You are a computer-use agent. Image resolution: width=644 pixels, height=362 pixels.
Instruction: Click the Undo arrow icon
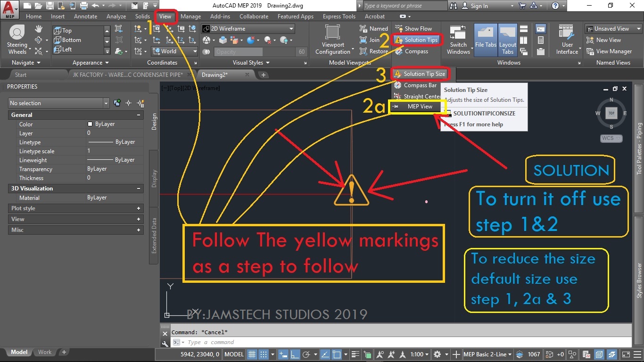click(x=95, y=6)
